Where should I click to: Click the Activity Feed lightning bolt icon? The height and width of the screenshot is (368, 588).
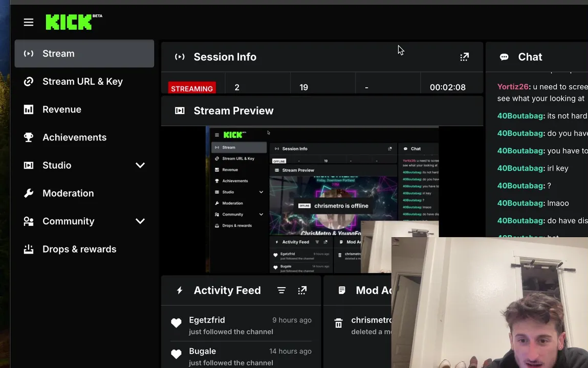tap(180, 290)
